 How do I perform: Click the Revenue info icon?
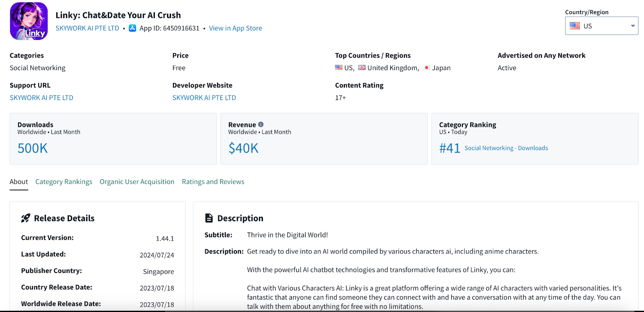[x=261, y=125]
